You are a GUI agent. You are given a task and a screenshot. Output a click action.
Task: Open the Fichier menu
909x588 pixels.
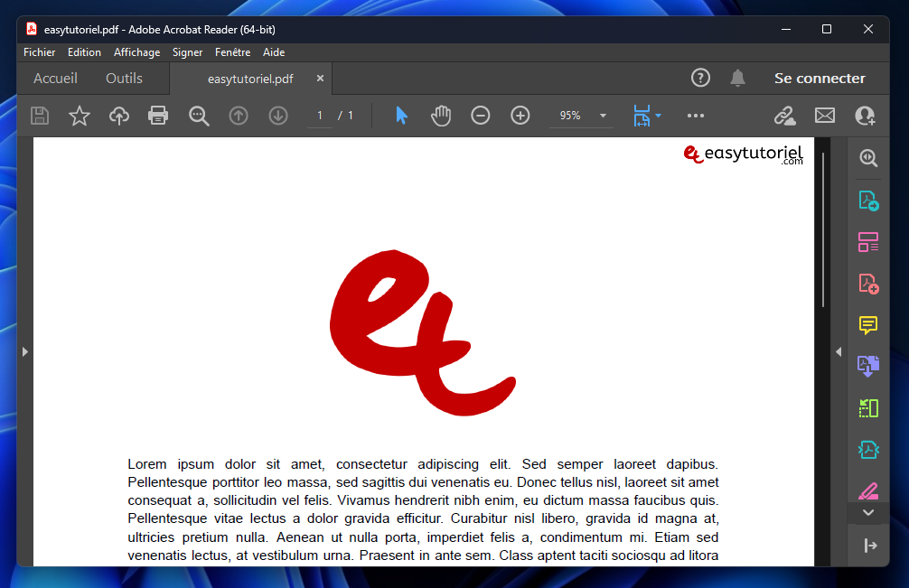pyautogui.click(x=40, y=52)
